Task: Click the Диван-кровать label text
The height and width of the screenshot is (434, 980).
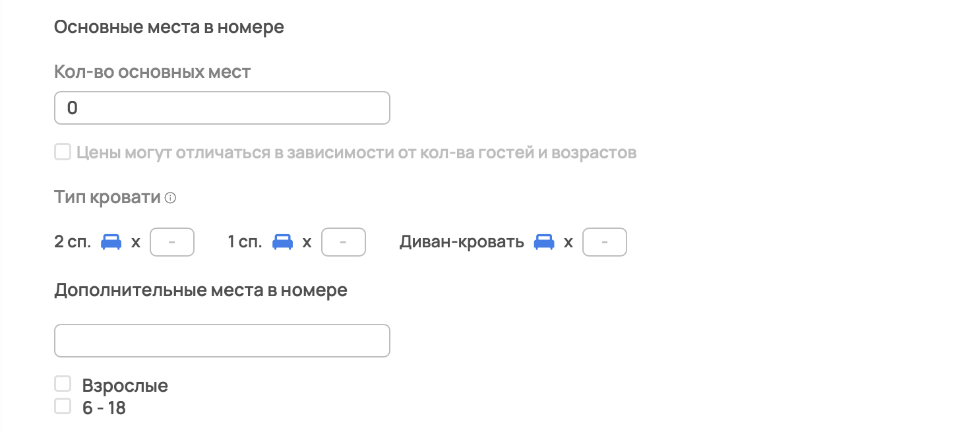Action: [x=462, y=242]
